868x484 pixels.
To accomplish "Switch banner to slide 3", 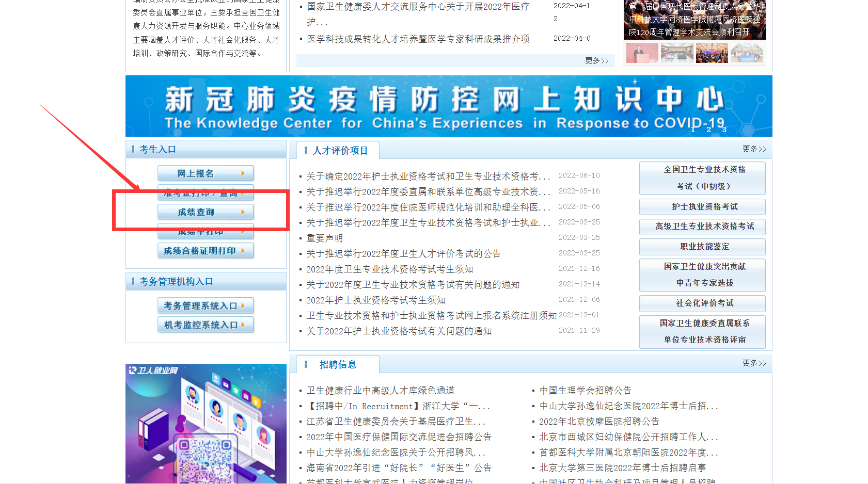I will [x=724, y=130].
